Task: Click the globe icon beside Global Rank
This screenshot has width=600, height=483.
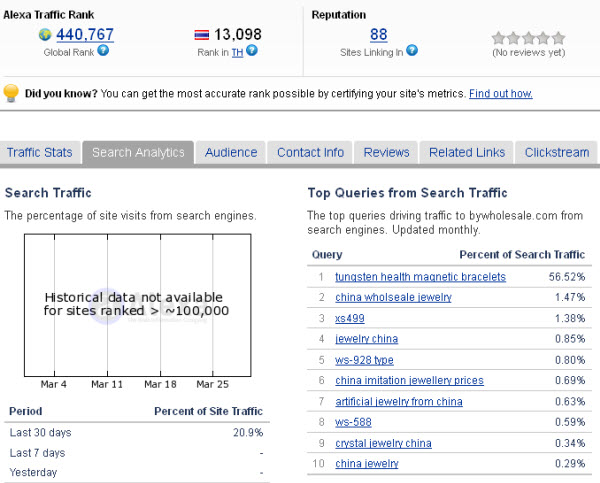Action: (x=45, y=34)
